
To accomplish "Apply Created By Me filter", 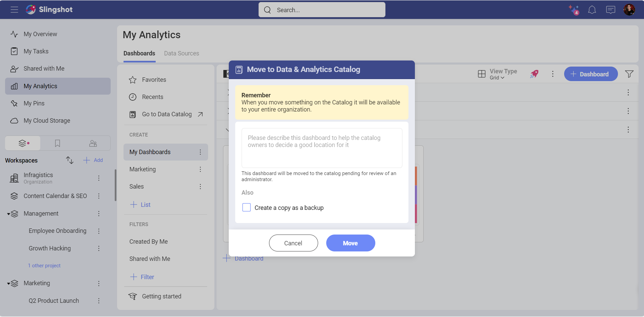I will tap(149, 242).
